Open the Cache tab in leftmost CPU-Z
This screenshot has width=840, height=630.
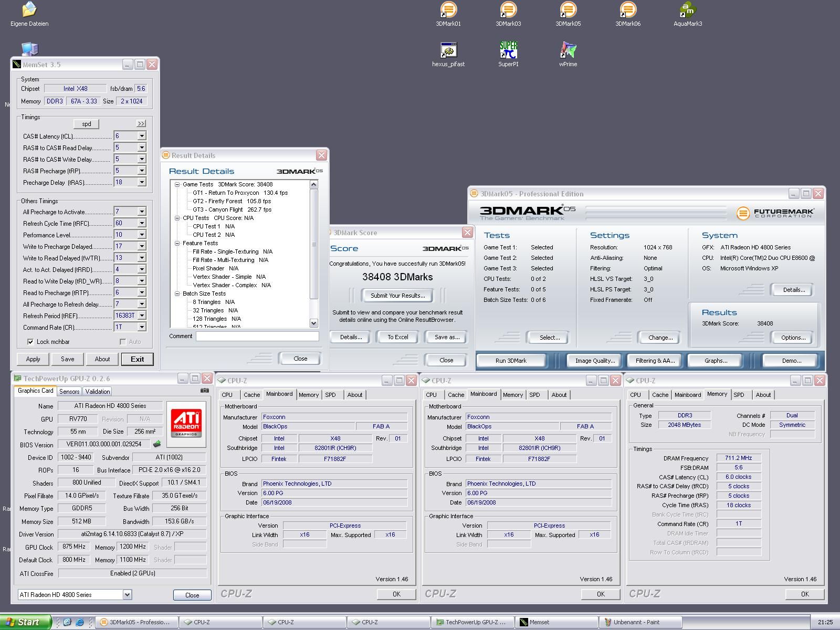[251, 395]
